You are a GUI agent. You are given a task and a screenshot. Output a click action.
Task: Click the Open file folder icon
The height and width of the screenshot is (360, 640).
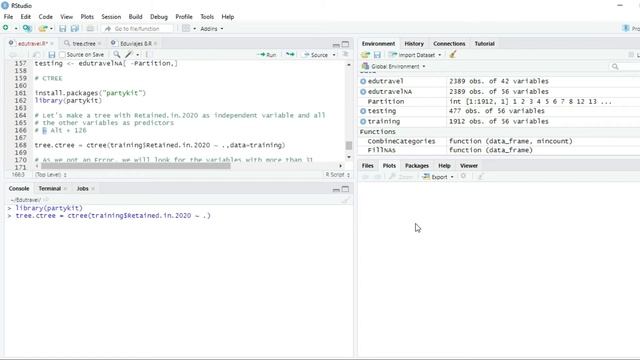coord(42,29)
